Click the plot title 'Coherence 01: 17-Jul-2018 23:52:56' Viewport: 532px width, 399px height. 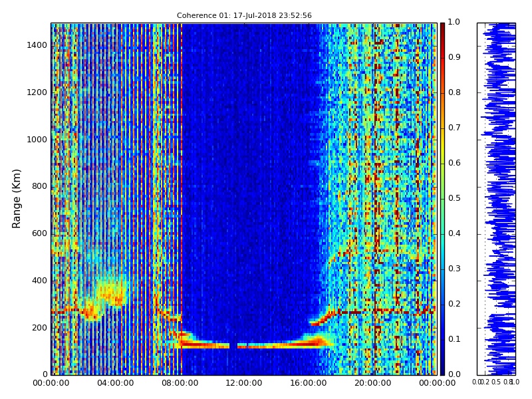pos(244,15)
